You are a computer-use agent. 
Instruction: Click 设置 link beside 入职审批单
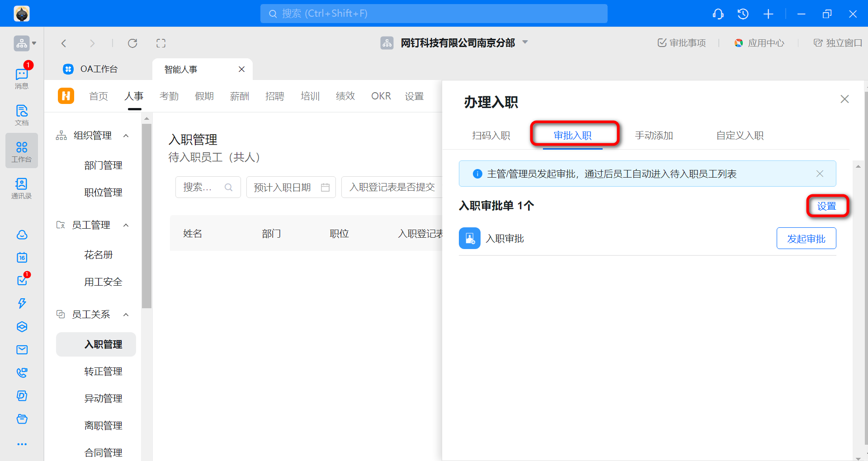[x=826, y=206]
